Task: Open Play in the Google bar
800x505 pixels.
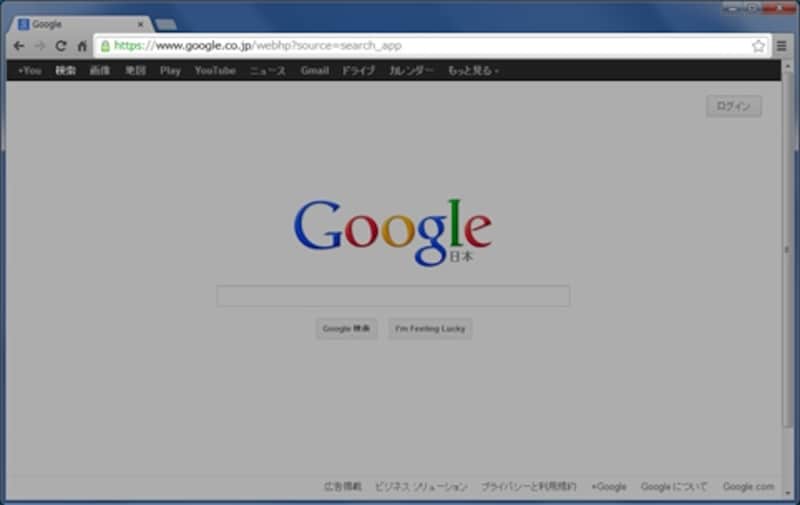Action: tap(170, 71)
